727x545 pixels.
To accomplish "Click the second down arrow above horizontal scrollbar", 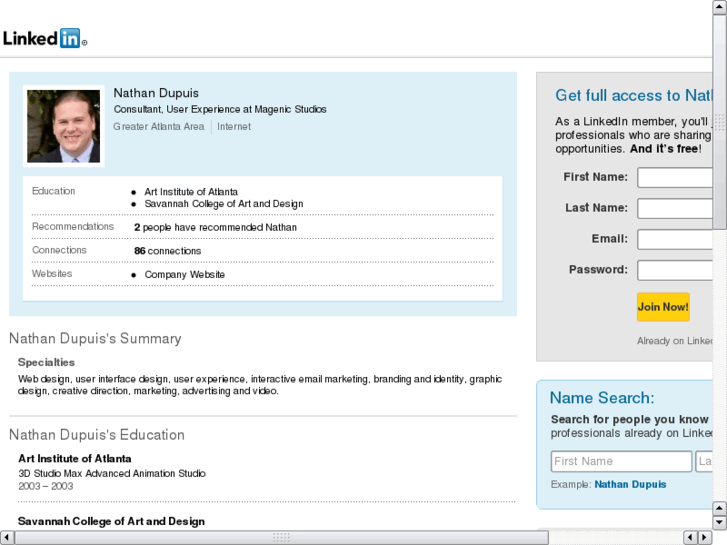I will pos(719,522).
